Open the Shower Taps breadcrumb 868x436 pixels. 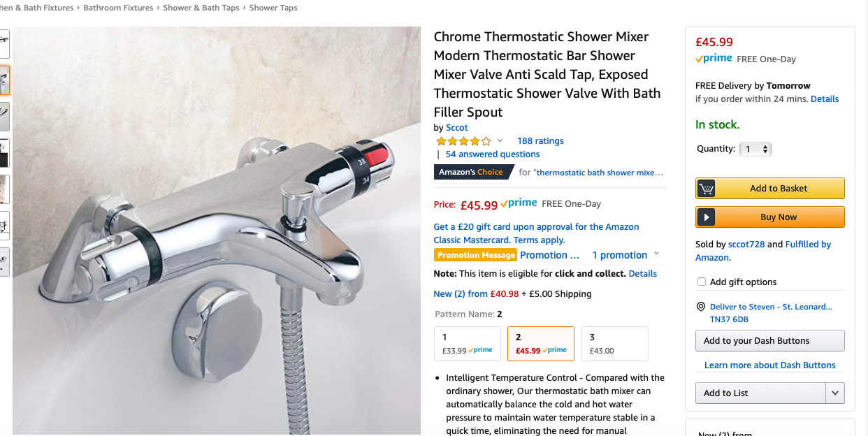[273, 8]
